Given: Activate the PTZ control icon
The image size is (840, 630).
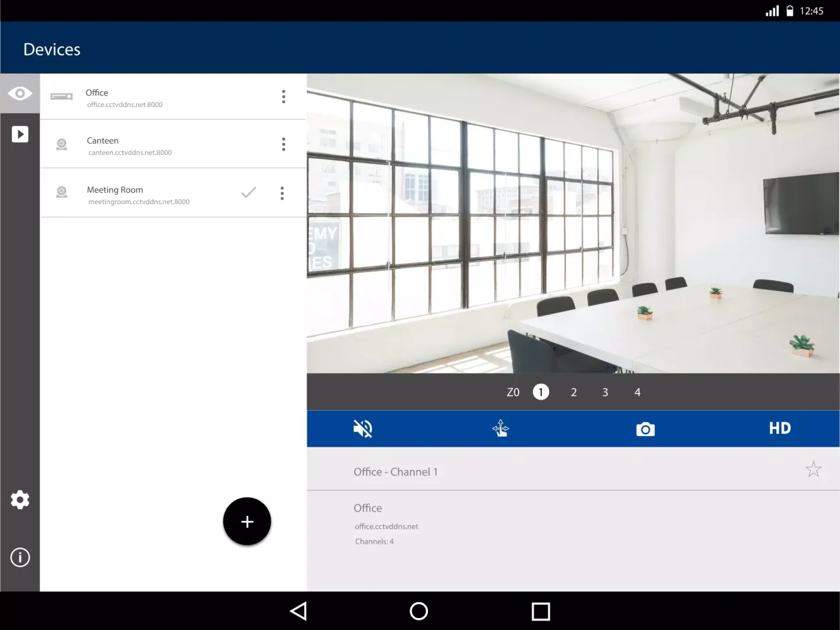Looking at the screenshot, I should coord(501,428).
